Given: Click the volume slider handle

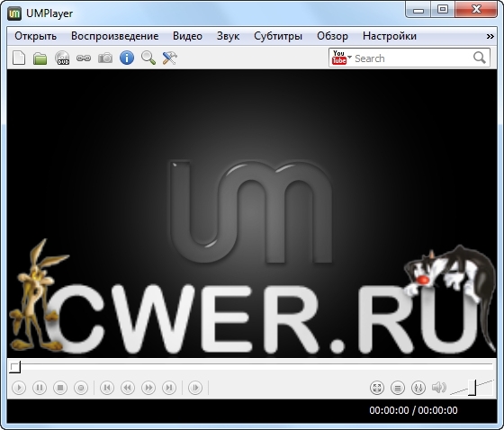Looking at the screenshot, I should pyautogui.click(x=472, y=388).
